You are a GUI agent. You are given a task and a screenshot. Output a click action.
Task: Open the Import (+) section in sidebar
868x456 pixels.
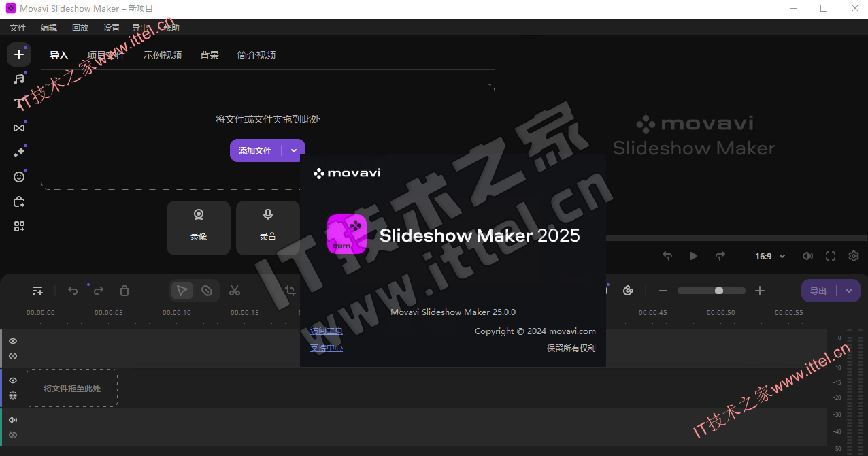[x=19, y=54]
